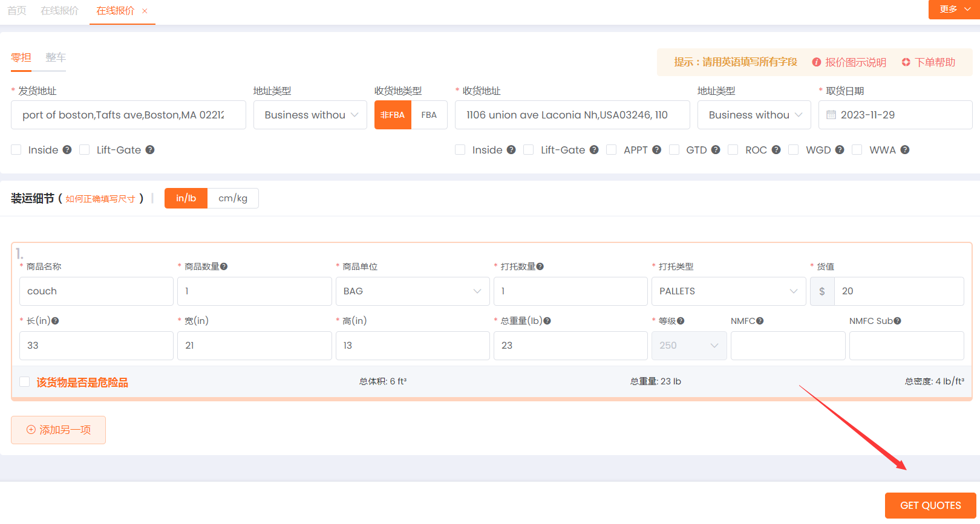
Task: Click the help icon beside GTD option
Action: (716, 150)
